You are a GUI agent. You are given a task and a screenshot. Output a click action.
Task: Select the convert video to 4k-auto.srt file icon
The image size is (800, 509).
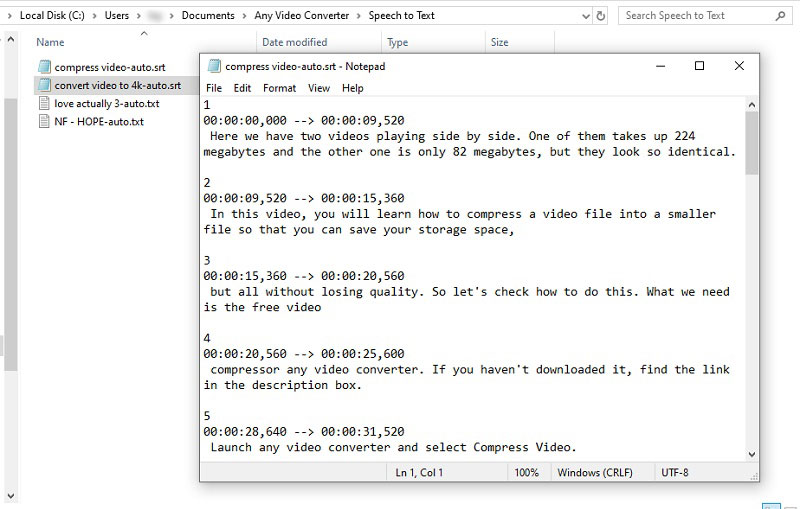click(x=44, y=85)
